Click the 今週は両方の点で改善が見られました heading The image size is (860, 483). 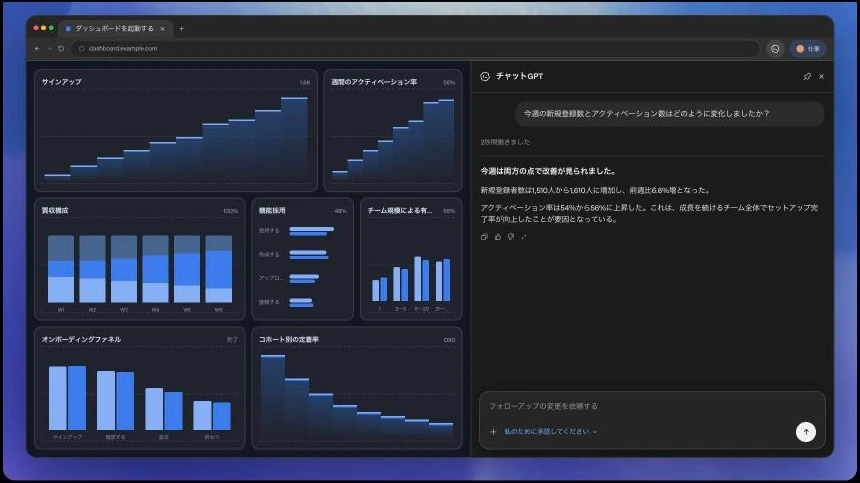click(547, 171)
